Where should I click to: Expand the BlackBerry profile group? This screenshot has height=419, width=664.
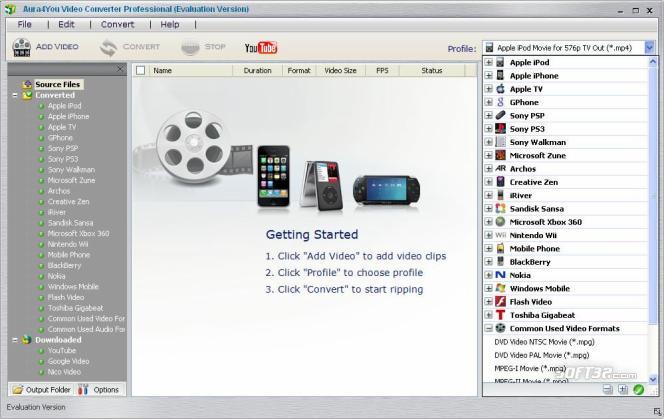pos(488,262)
